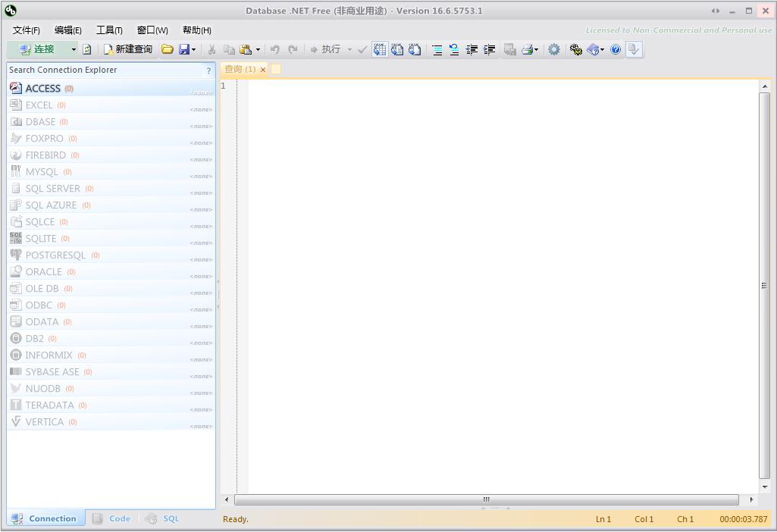Click the save floppy disk icon
Screen dimensions: 777x532
pos(183,49)
